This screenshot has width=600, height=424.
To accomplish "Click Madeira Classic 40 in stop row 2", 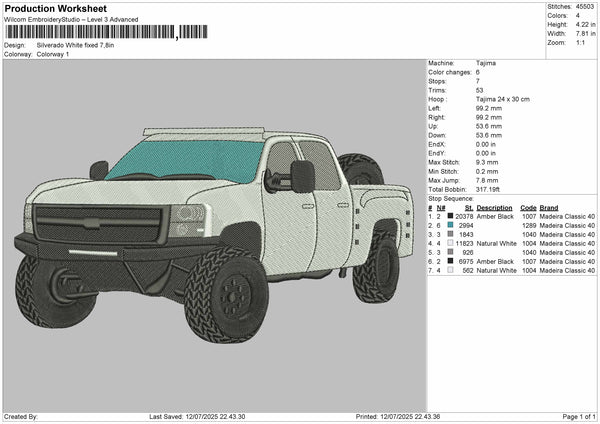I will (x=567, y=225).
